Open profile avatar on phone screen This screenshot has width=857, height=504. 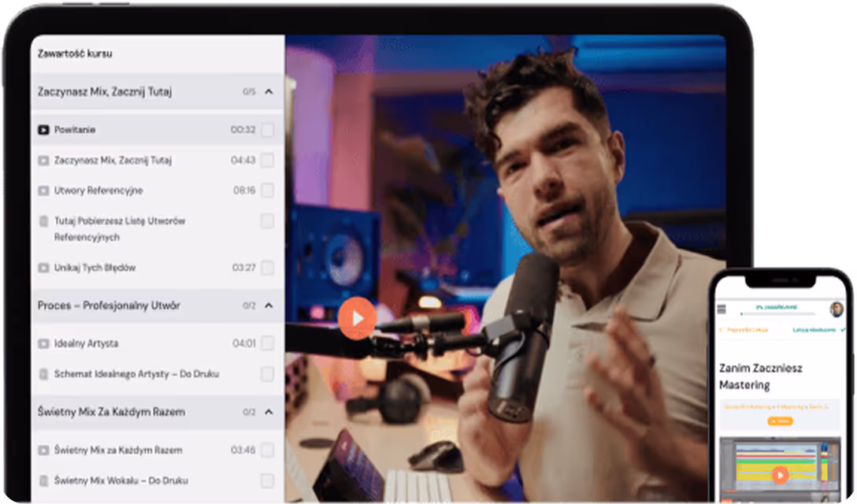click(x=837, y=309)
